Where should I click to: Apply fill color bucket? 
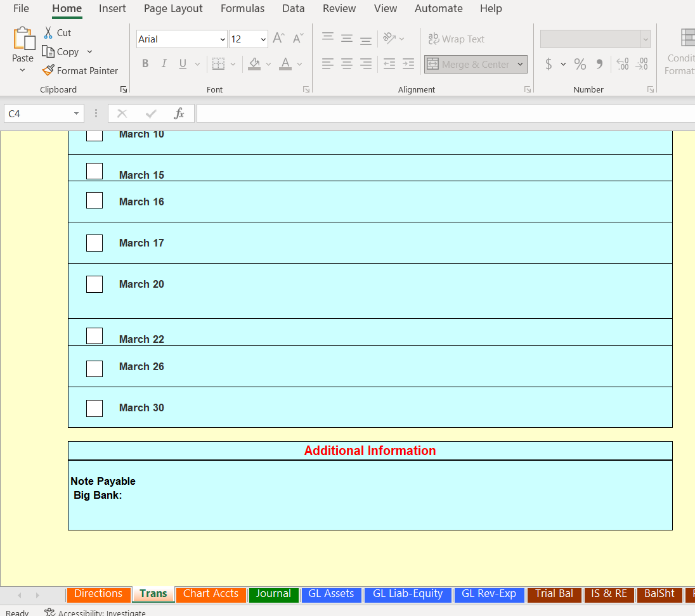tap(254, 64)
